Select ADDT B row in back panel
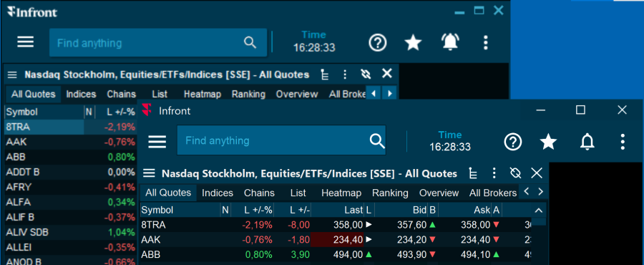This screenshot has height=265, width=644. coord(70,172)
